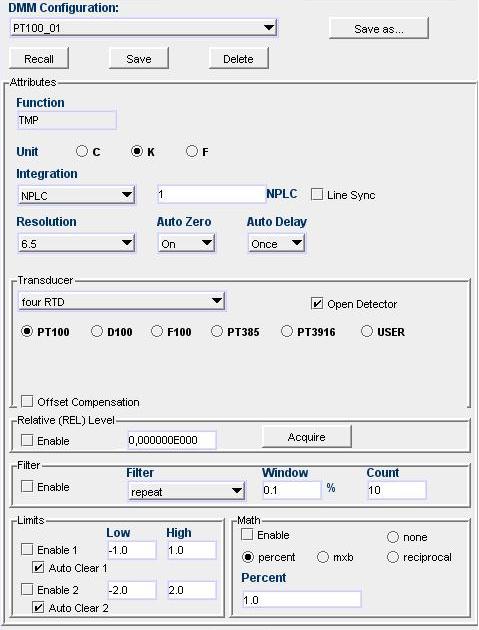The image size is (479, 630).
Task: Click the Save as... button
Action: (379, 29)
